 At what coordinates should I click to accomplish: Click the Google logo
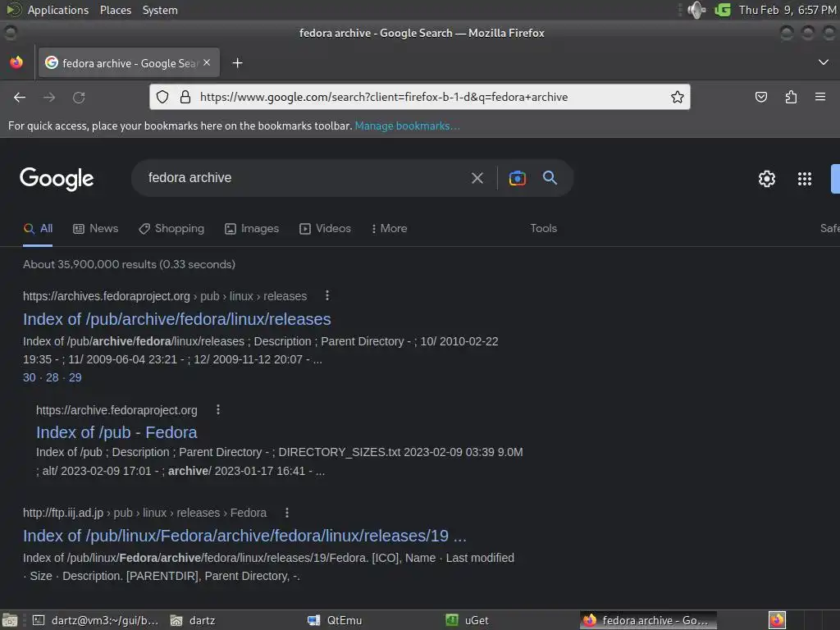(x=57, y=178)
